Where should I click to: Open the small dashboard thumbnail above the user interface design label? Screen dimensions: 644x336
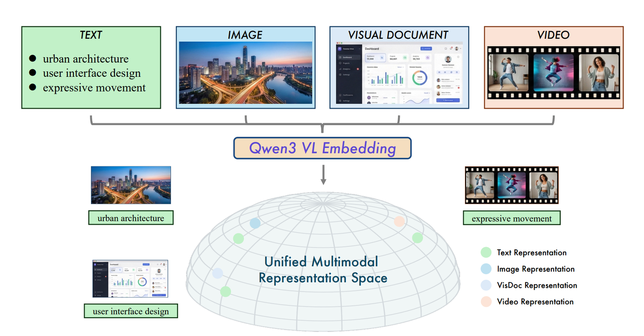click(x=131, y=279)
